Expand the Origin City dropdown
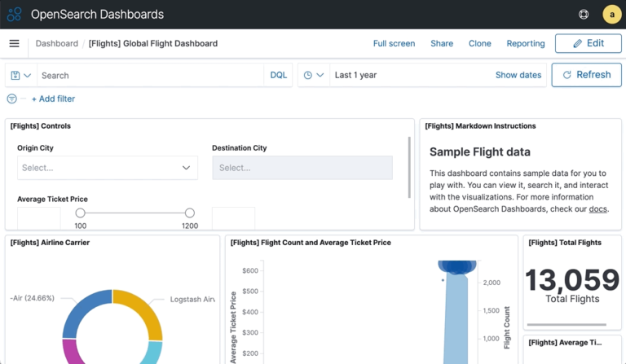The width and height of the screenshot is (626, 364). [108, 168]
